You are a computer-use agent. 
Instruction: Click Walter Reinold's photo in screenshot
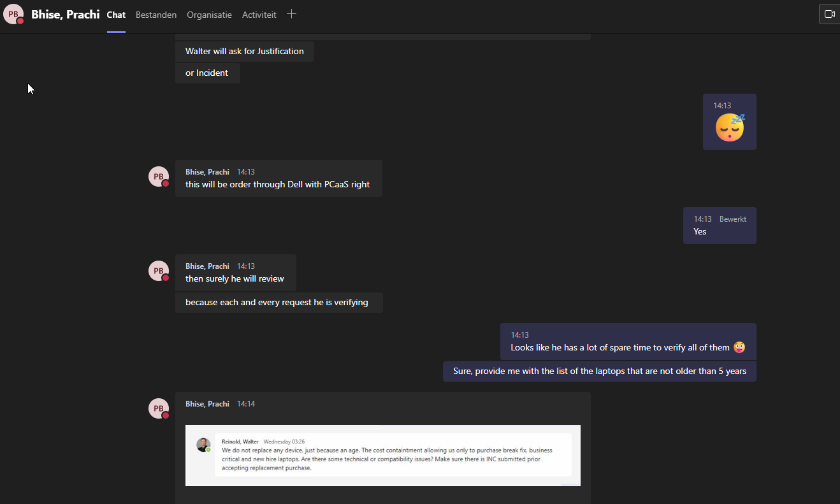coord(203,445)
